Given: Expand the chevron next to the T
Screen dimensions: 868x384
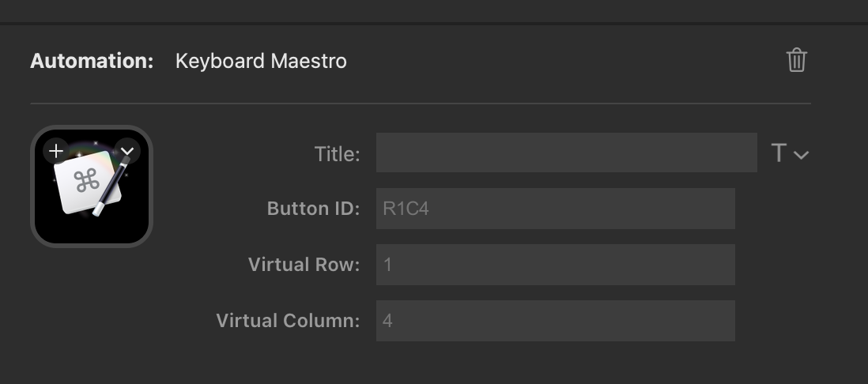Looking at the screenshot, I should pos(801,155).
